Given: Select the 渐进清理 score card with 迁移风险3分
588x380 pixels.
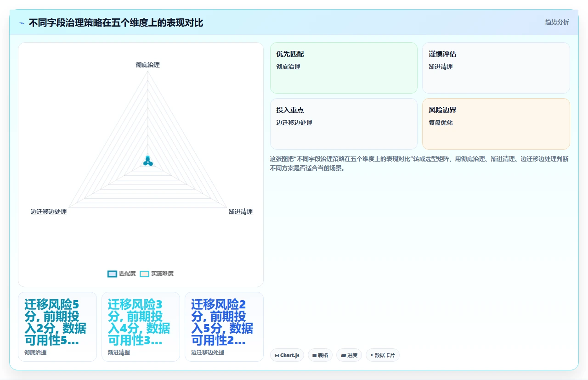Looking at the screenshot, I should pyautogui.click(x=141, y=327).
